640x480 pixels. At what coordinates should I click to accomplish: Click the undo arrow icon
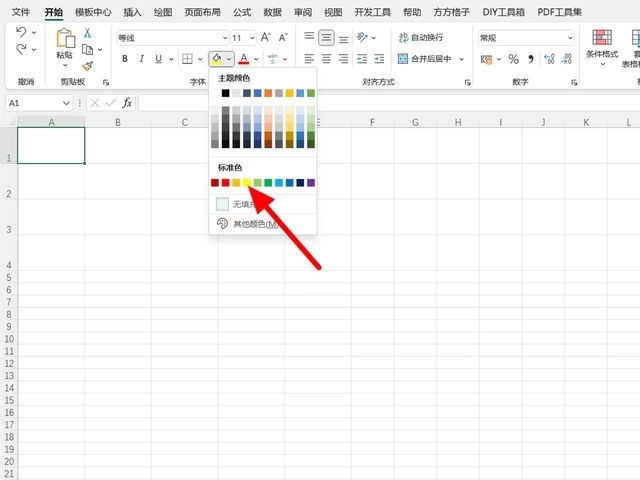tap(22, 33)
